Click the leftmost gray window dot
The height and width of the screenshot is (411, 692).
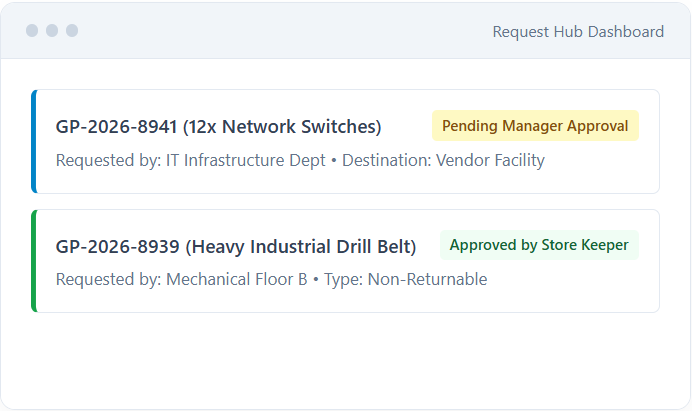tap(32, 30)
